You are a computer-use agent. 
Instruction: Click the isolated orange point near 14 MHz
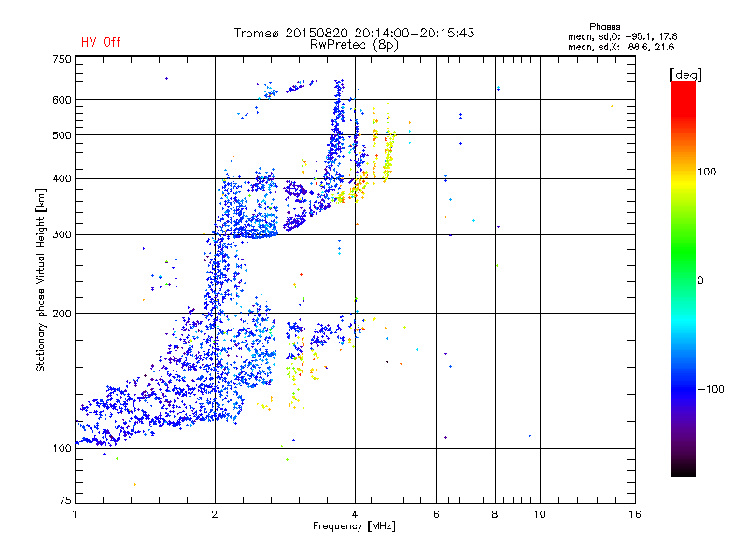pyautogui.click(x=612, y=106)
